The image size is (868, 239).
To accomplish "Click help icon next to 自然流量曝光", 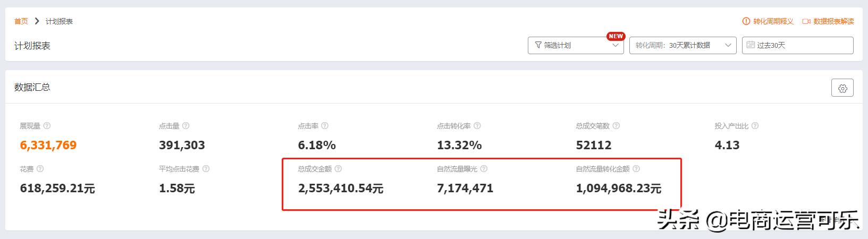I will [x=484, y=169].
